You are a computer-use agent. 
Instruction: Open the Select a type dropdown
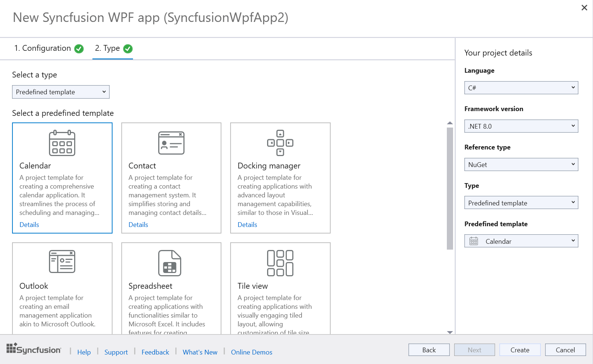point(61,92)
